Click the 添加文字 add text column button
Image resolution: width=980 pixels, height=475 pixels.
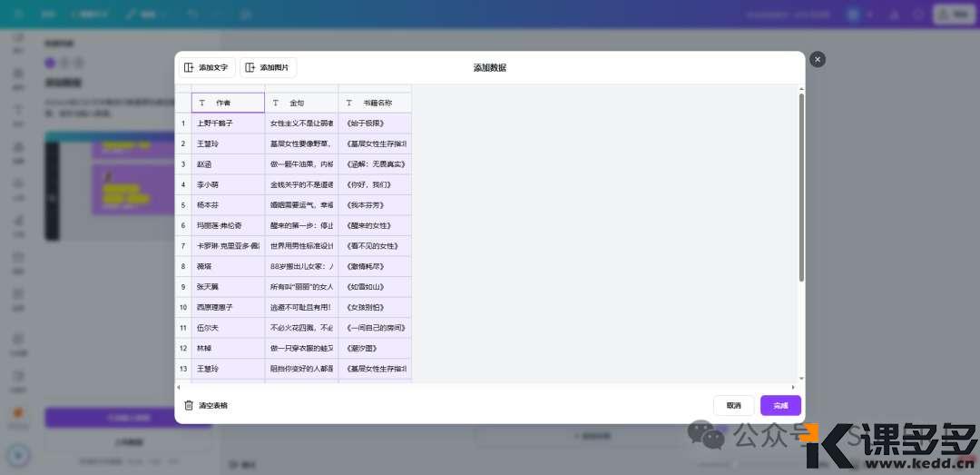tap(205, 67)
